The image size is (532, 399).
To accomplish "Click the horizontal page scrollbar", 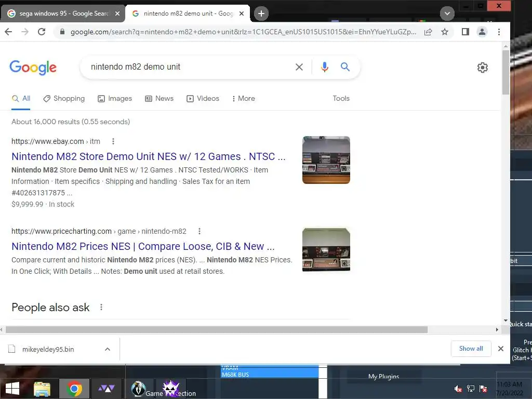I will (x=217, y=329).
